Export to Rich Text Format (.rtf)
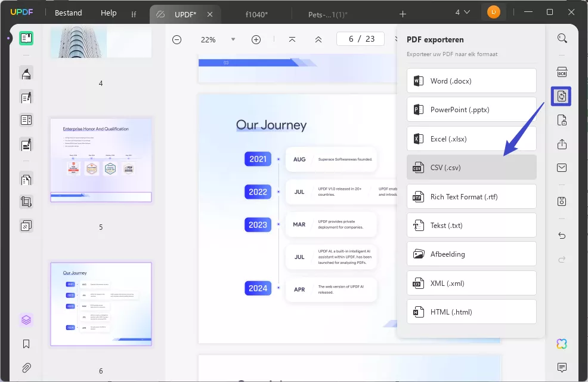Screen dimensions: 588x382 point(471,196)
